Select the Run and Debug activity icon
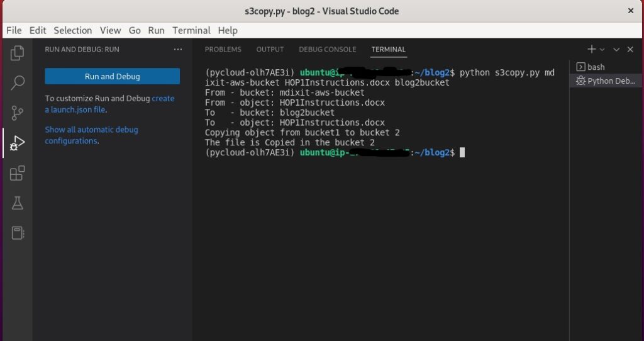 (17, 143)
